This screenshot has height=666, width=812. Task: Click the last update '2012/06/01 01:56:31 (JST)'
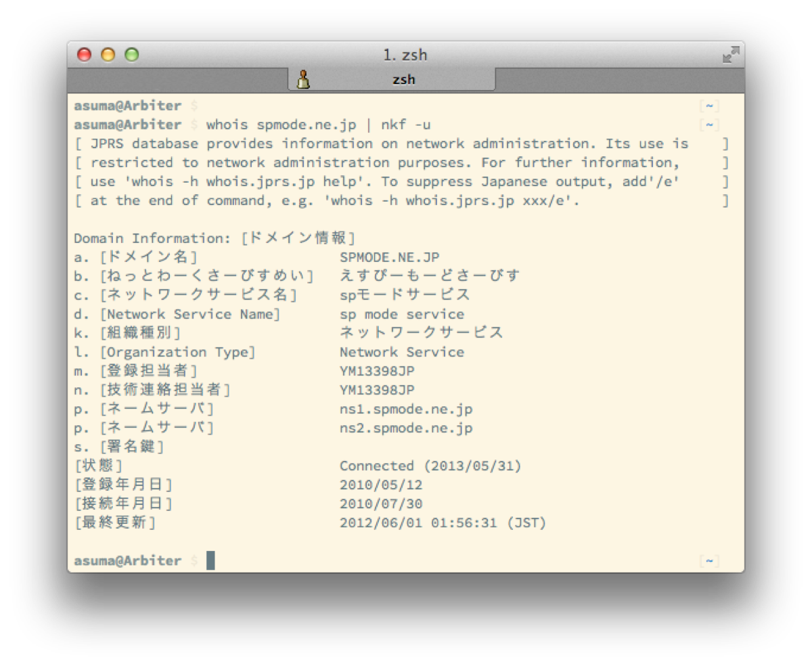[x=443, y=523]
